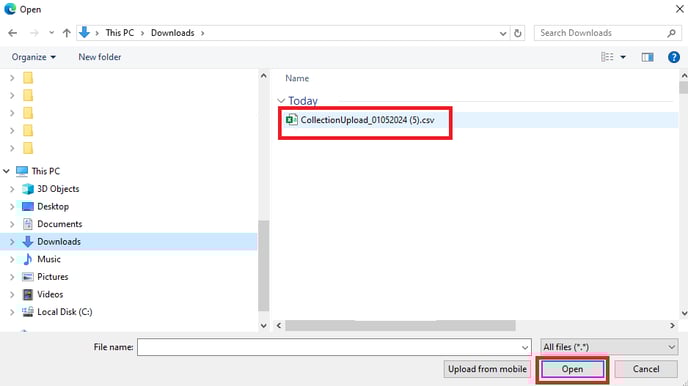Click Upload from mobile button

click(x=487, y=369)
